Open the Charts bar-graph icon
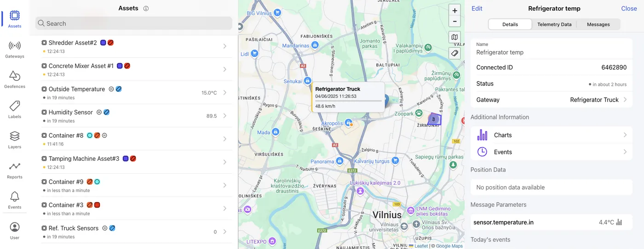Viewport: 644px width, 249px height. click(x=482, y=135)
